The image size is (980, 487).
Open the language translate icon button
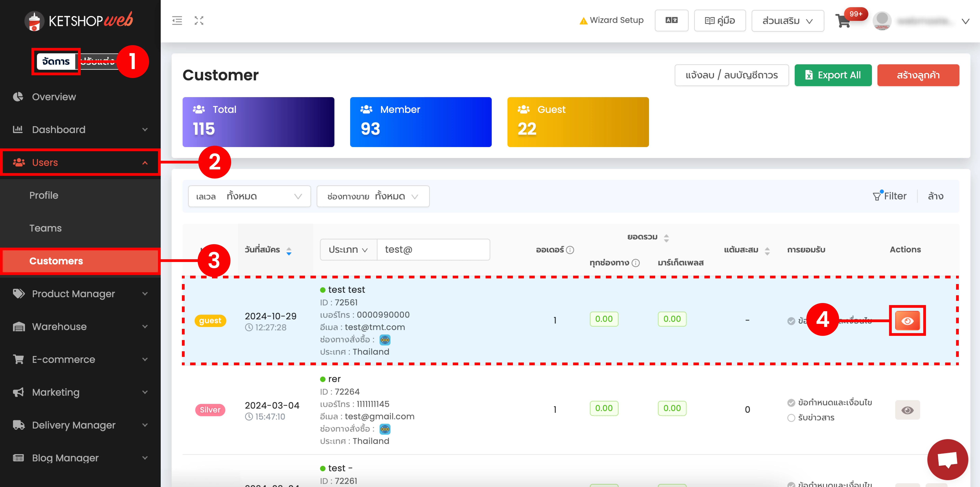pos(671,21)
